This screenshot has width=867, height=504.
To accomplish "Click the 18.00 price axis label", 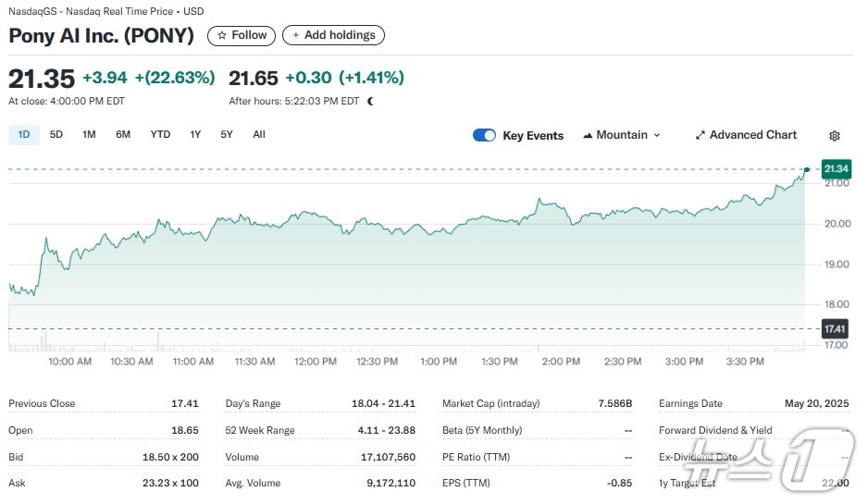I will pos(837,304).
